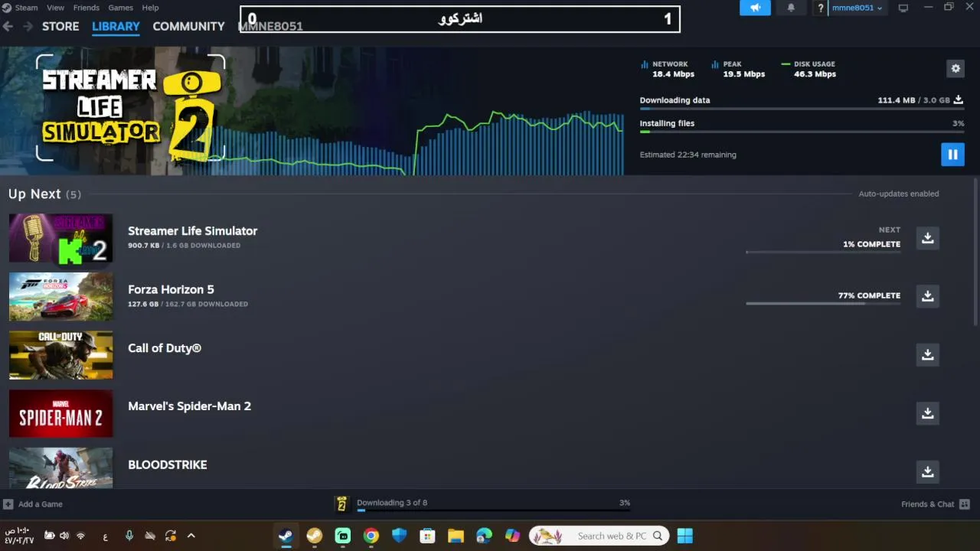Click the Steam taskbar icon
This screenshot has height=551, width=980.
pyautogui.click(x=286, y=536)
